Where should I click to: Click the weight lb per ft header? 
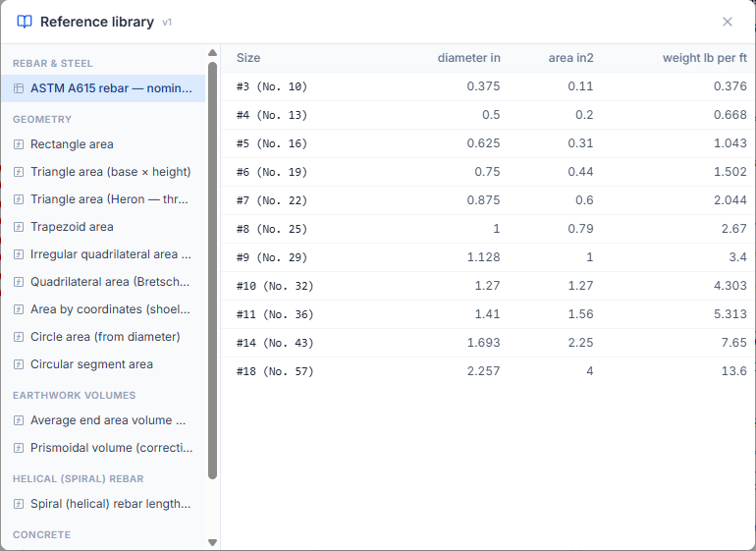(704, 58)
